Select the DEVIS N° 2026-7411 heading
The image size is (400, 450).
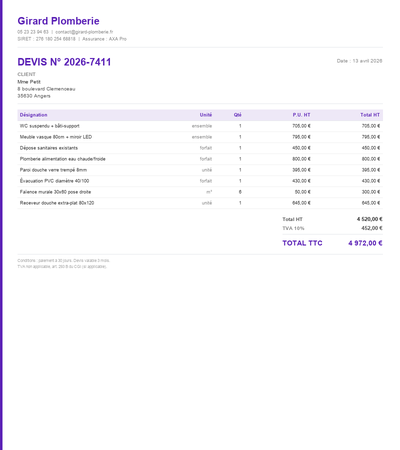pos(64,62)
